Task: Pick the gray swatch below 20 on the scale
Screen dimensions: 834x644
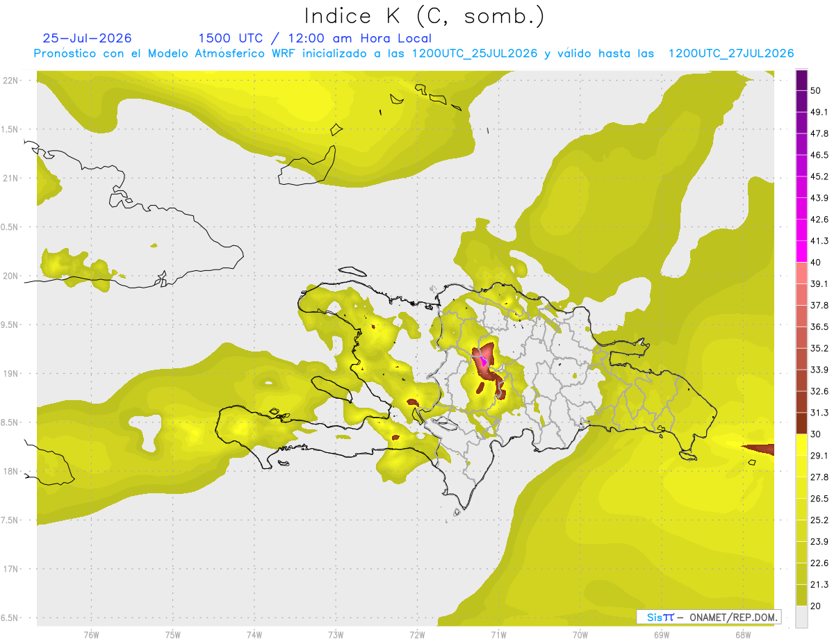Action: click(801, 617)
